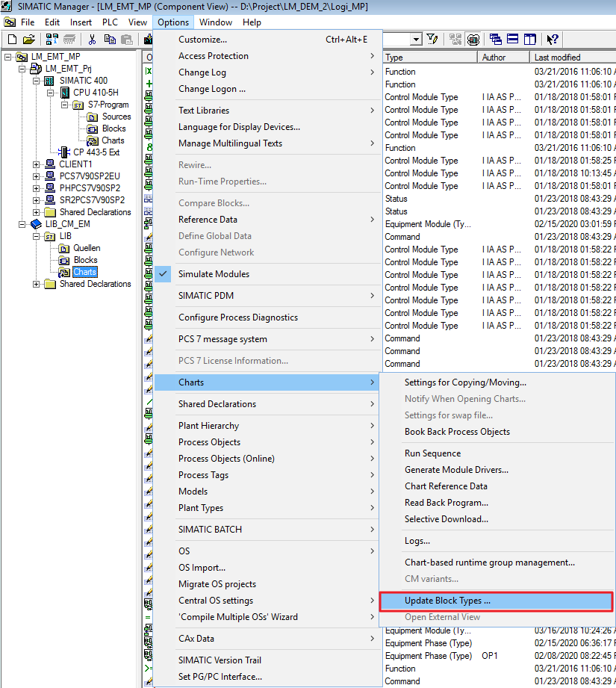Screen dimensions: 616x688
Task: Select SIMATIC Version Trail menu entry
Action: coord(267,660)
